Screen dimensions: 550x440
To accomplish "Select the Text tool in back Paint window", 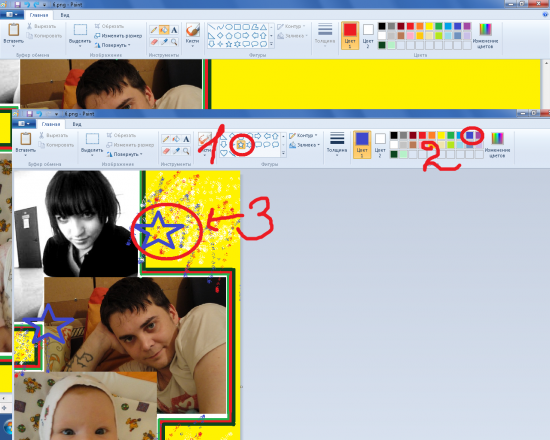I will tap(174, 30).
